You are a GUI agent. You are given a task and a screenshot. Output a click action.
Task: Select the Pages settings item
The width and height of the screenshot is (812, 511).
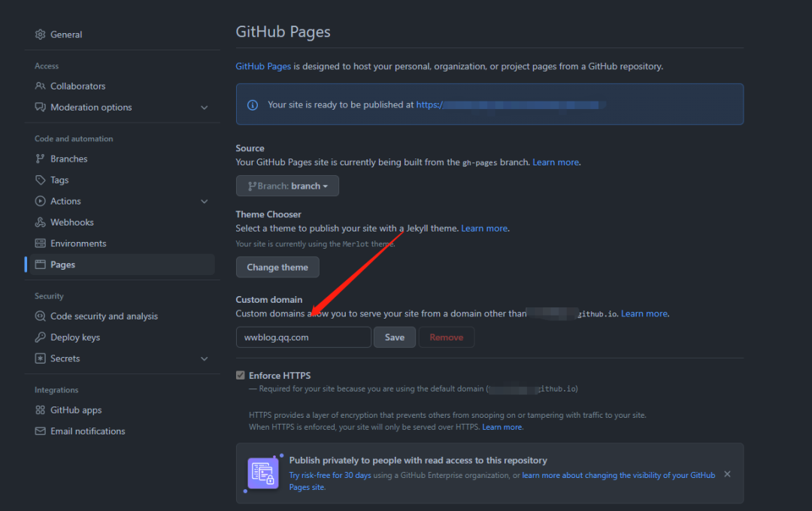pyautogui.click(x=123, y=265)
